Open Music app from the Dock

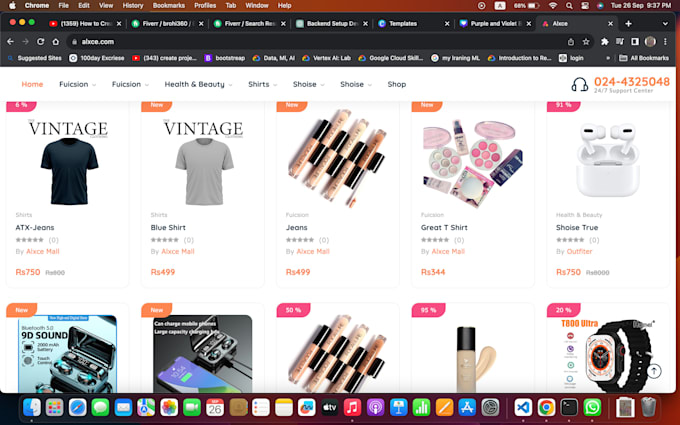(x=353, y=407)
